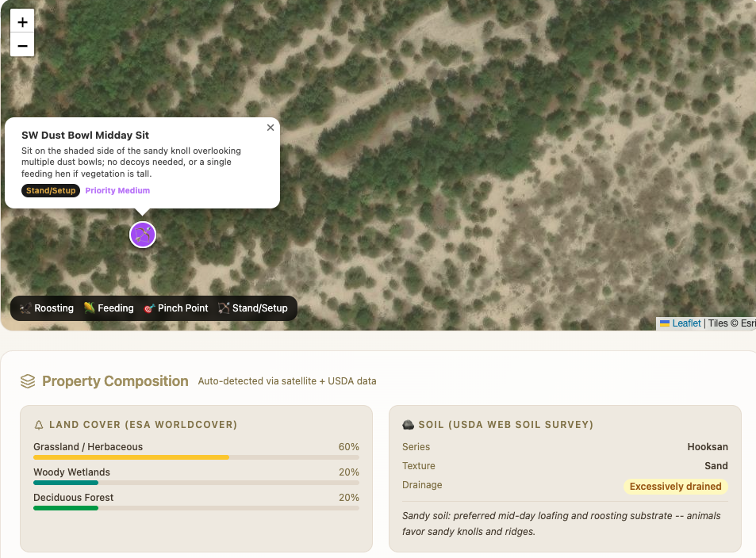Click the Woody Wetlands progress bar
The image size is (756, 558).
point(196,483)
